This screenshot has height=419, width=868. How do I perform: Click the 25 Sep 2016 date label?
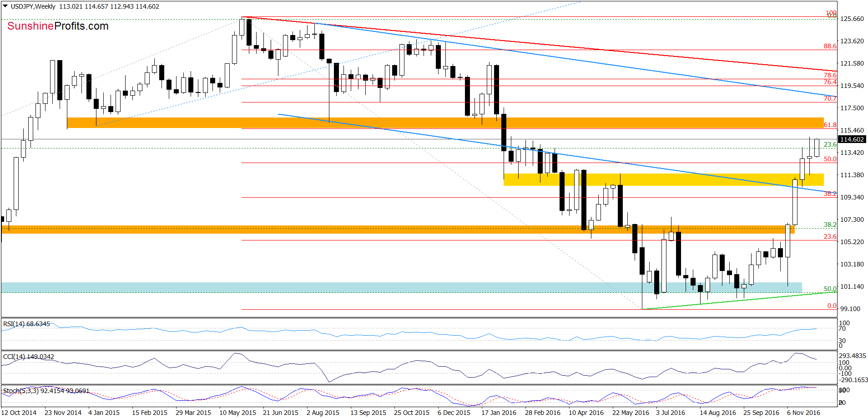coord(761,413)
